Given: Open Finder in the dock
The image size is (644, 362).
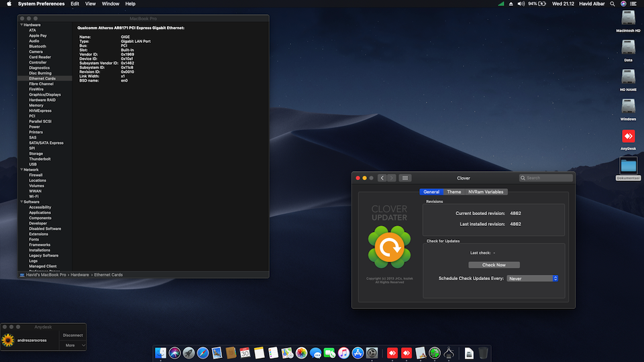Looking at the screenshot, I should (x=161, y=353).
